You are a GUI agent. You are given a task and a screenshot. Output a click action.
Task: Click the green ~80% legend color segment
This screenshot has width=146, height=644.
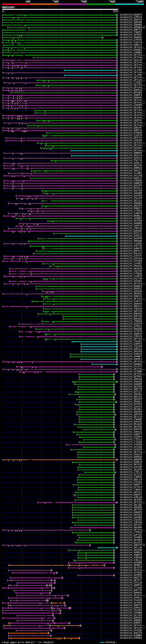(x=101, y=4)
